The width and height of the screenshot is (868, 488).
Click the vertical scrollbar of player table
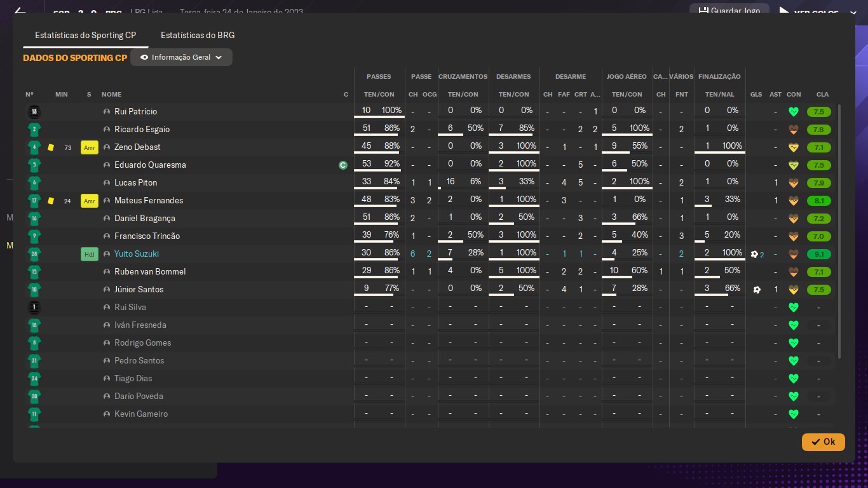840,232
